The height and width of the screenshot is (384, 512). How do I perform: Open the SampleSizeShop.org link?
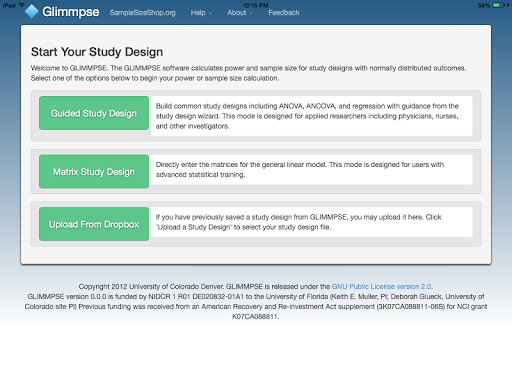[142, 13]
